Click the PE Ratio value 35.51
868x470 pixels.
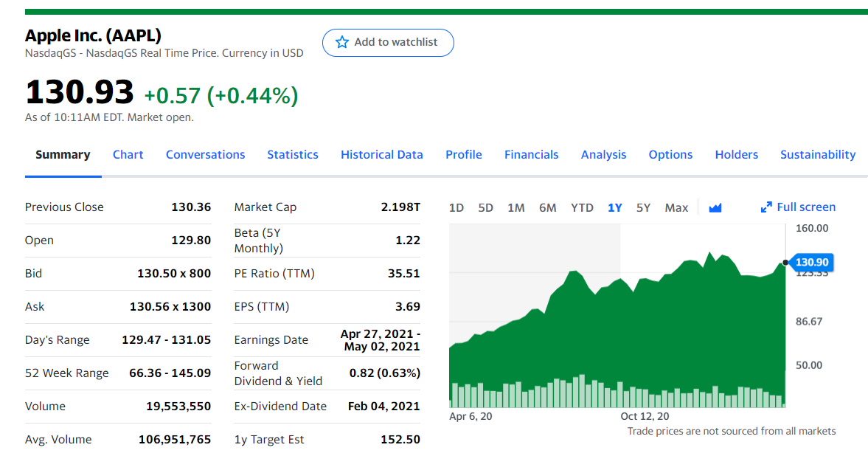pyautogui.click(x=404, y=274)
